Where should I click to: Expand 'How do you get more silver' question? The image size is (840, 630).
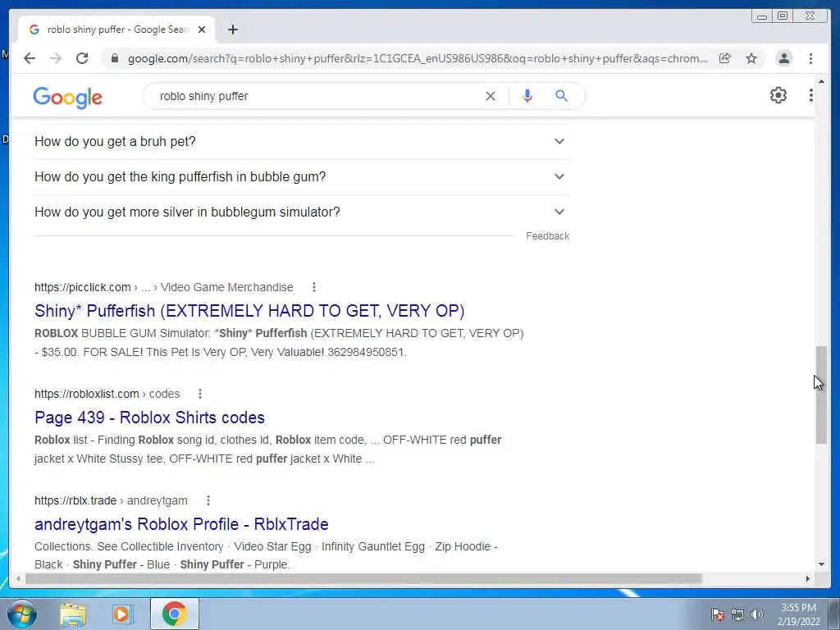tap(301, 212)
